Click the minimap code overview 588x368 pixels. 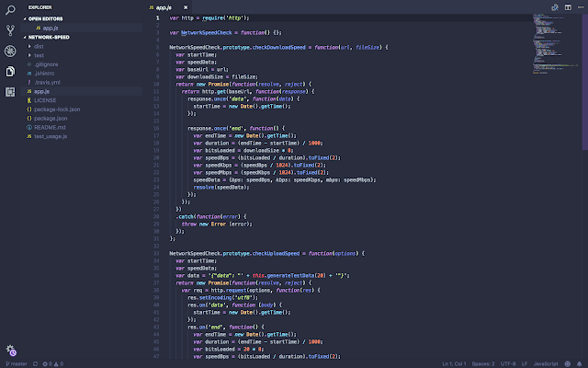click(556, 43)
